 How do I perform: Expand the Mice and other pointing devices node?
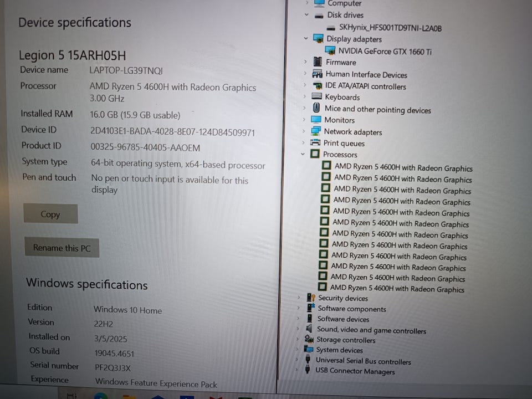coord(304,108)
